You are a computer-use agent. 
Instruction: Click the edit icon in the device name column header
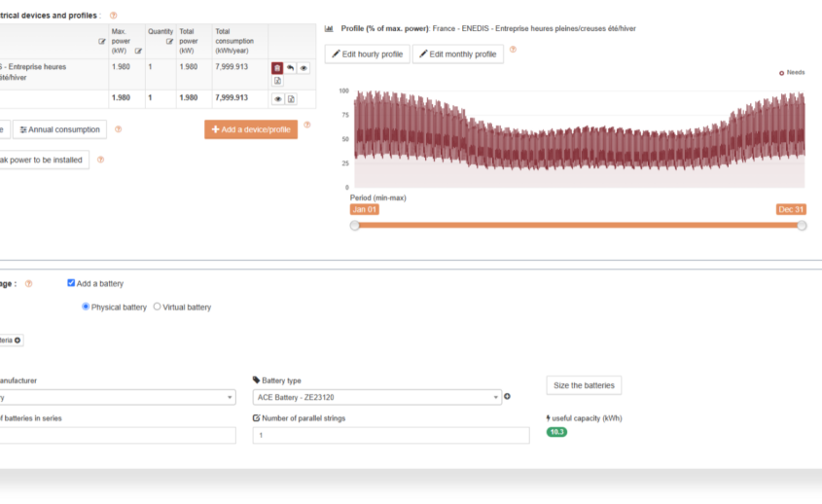click(x=102, y=42)
